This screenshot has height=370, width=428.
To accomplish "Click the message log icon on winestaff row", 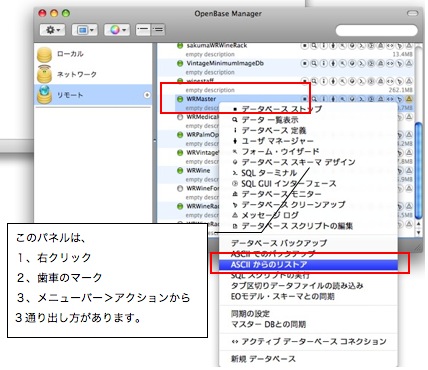I will pos(409,81).
